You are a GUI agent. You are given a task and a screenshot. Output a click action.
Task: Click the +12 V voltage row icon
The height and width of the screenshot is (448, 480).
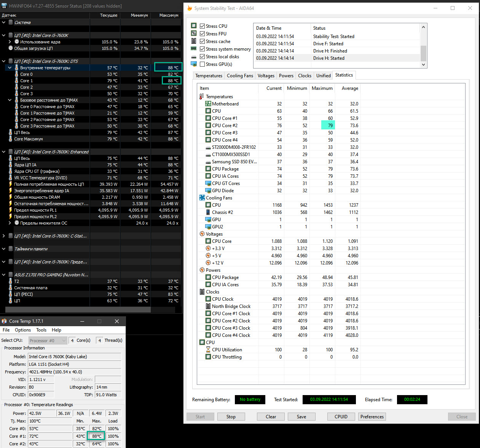[x=208, y=263]
